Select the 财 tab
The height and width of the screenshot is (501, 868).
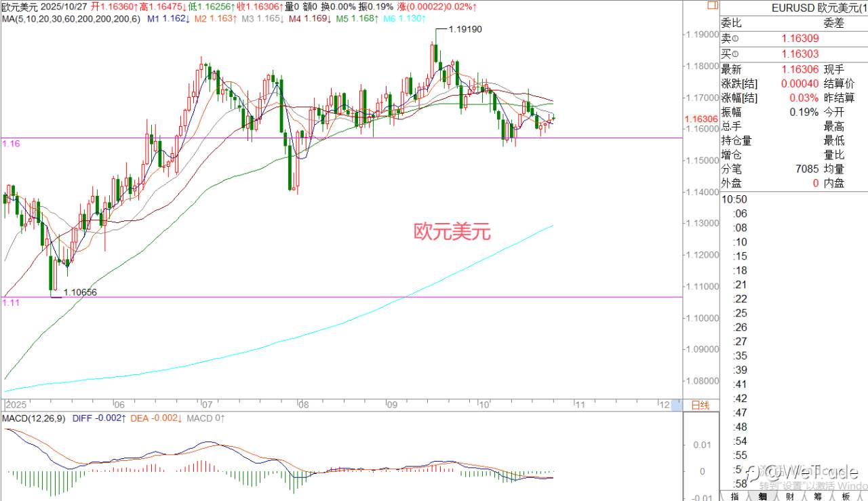[x=790, y=496]
